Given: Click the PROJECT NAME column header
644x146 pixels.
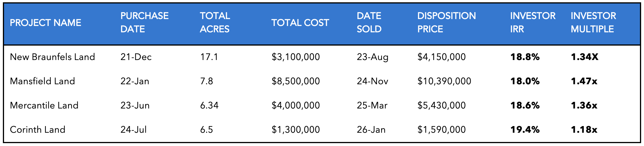Looking at the screenshot, I should (x=46, y=23).
